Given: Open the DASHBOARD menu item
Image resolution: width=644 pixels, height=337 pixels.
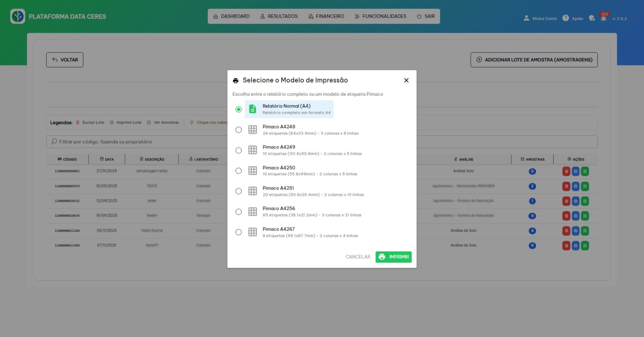Looking at the screenshot, I should point(231,16).
